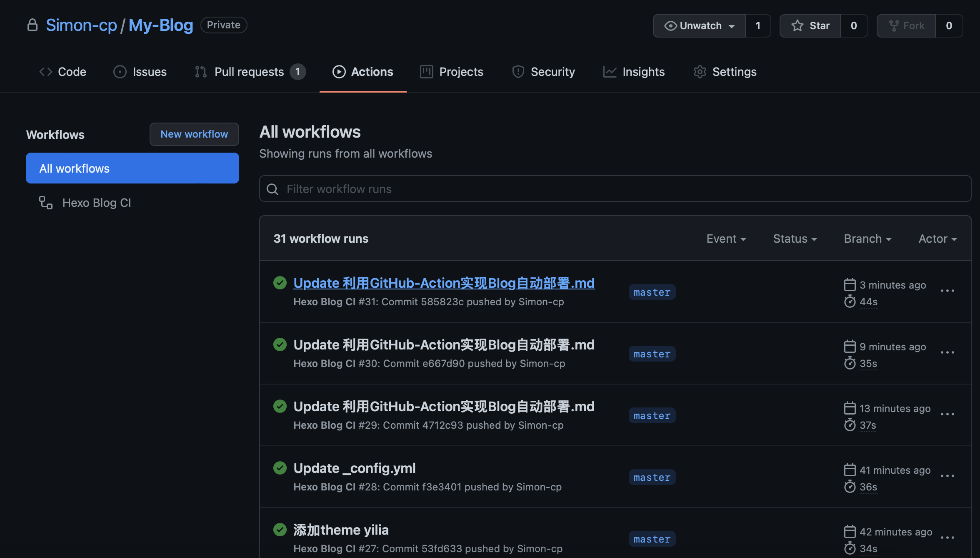The height and width of the screenshot is (558, 980).
Task: Open the options menu for run #28
Action: point(947,476)
